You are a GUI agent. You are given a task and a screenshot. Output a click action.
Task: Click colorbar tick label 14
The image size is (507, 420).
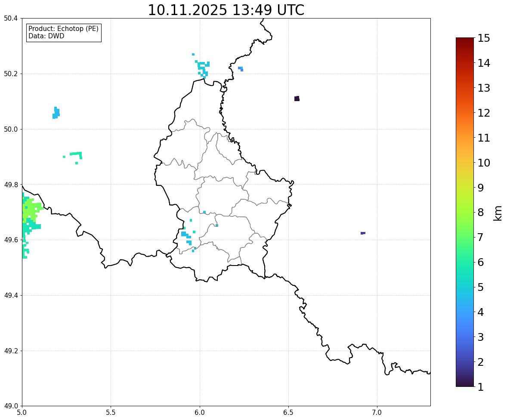484,63
